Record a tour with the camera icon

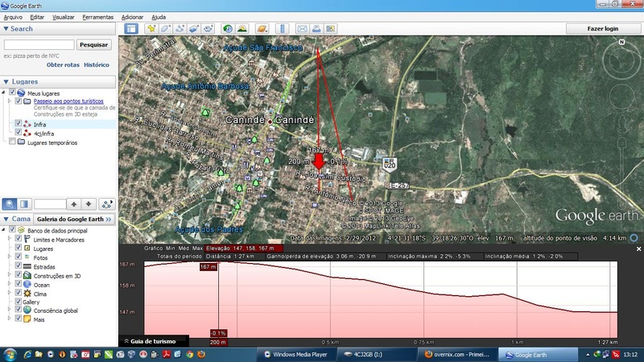click(208, 29)
